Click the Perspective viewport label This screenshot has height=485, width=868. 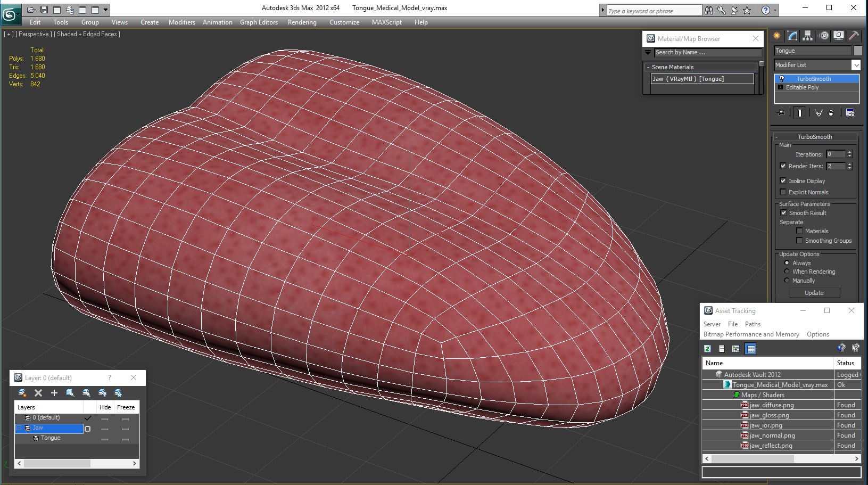click(x=34, y=34)
